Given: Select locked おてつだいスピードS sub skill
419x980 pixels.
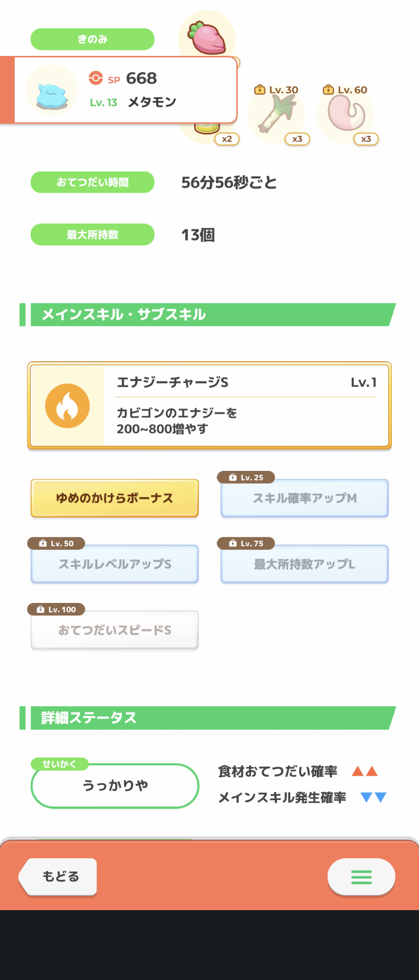Looking at the screenshot, I should coord(115,630).
